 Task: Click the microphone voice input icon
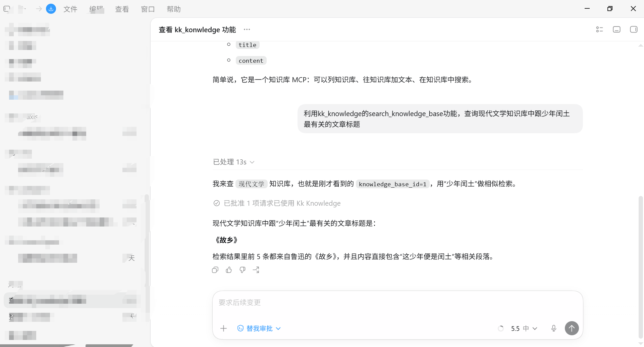(554, 329)
